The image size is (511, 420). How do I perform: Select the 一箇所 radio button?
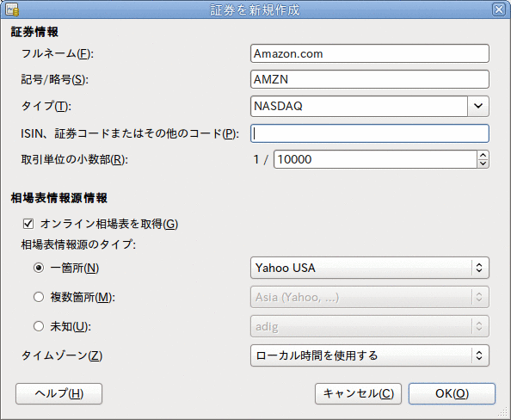[x=39, y=268]
